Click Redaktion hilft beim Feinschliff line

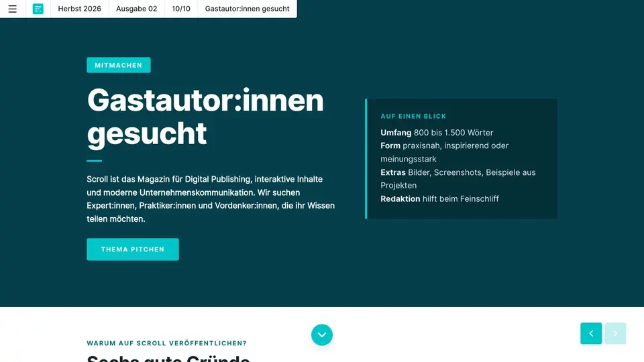coord(439,198)
